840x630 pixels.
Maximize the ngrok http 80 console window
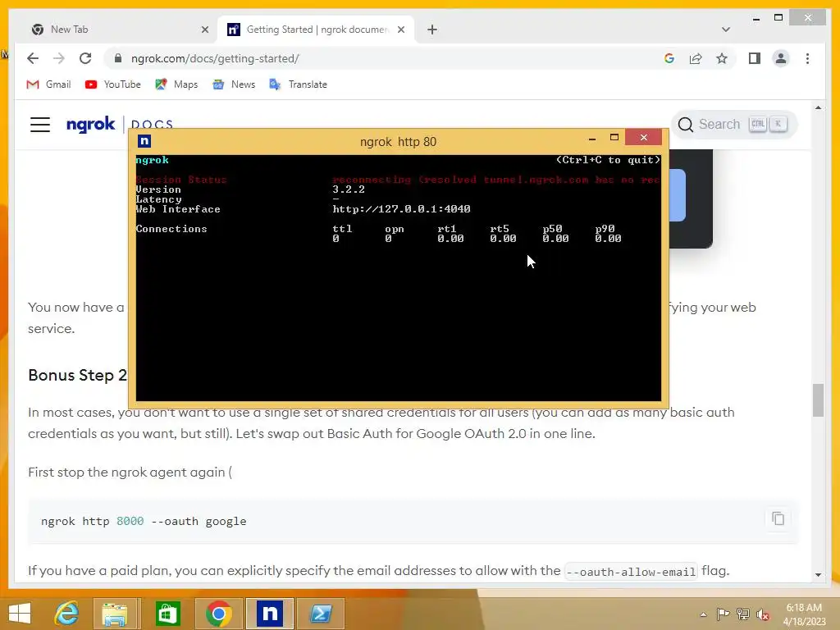point(614,138)
